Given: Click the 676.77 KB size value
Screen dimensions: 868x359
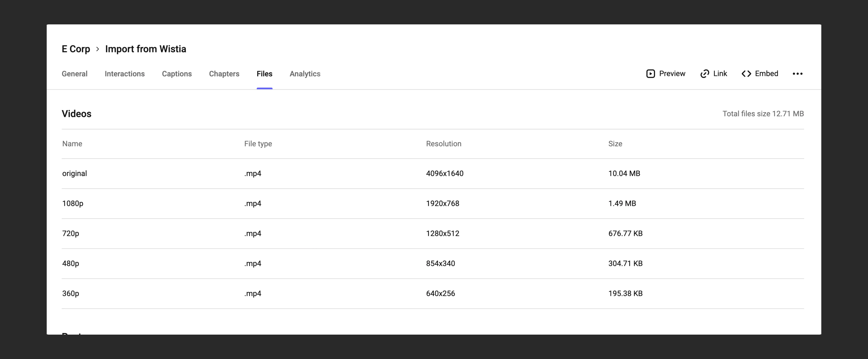Looking at the screenshot, I should tap(626, 233).
